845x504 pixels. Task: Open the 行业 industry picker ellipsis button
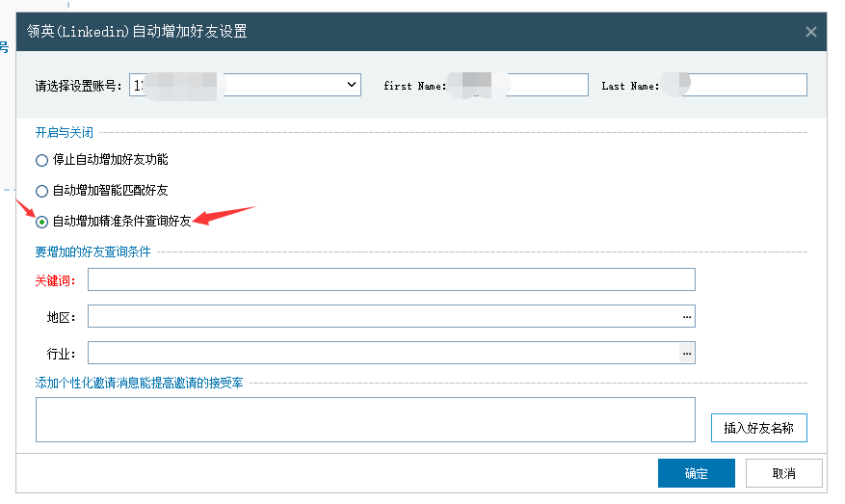tap(687, 353)
